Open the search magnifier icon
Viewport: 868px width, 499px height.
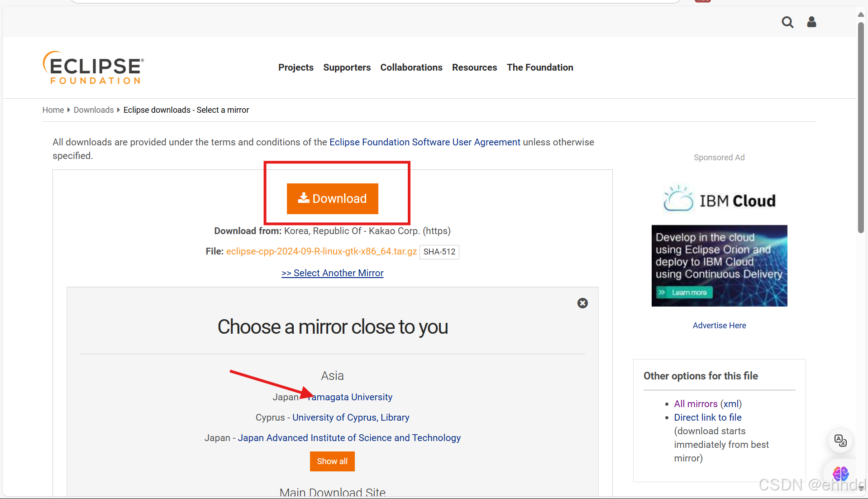point(787,22)
